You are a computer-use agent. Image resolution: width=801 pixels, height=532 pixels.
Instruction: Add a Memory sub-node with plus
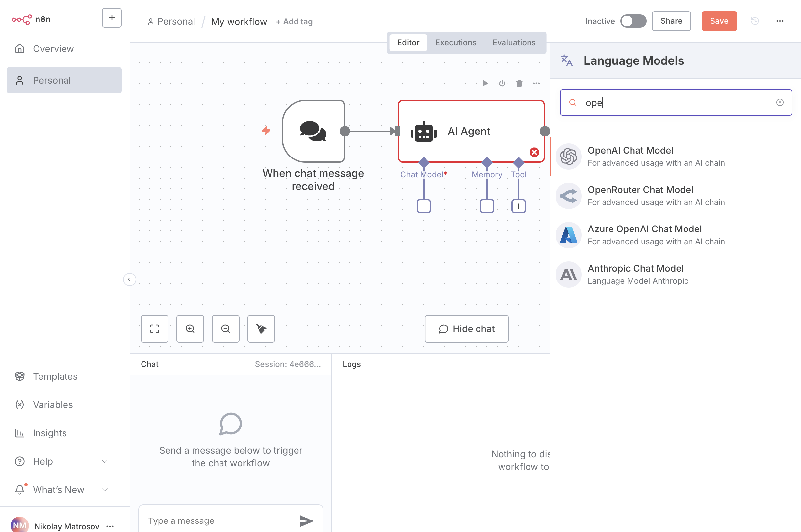[x=487, y=206]
